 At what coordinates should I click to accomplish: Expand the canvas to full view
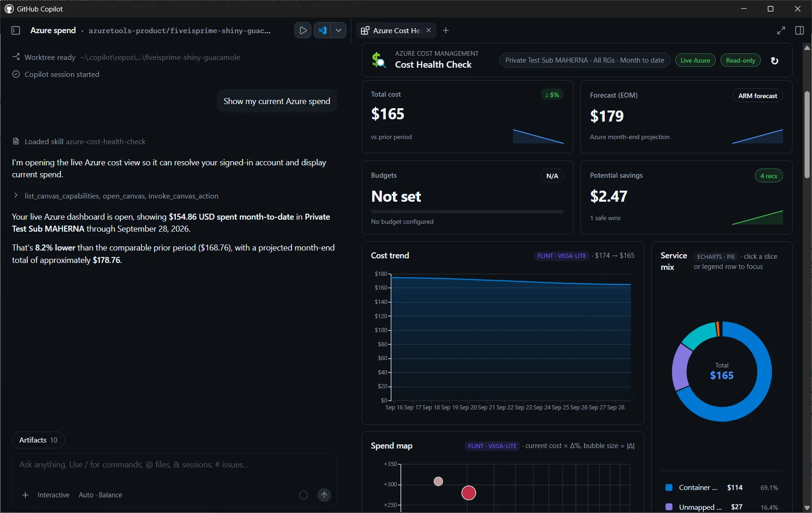click(x=781, y=30)
